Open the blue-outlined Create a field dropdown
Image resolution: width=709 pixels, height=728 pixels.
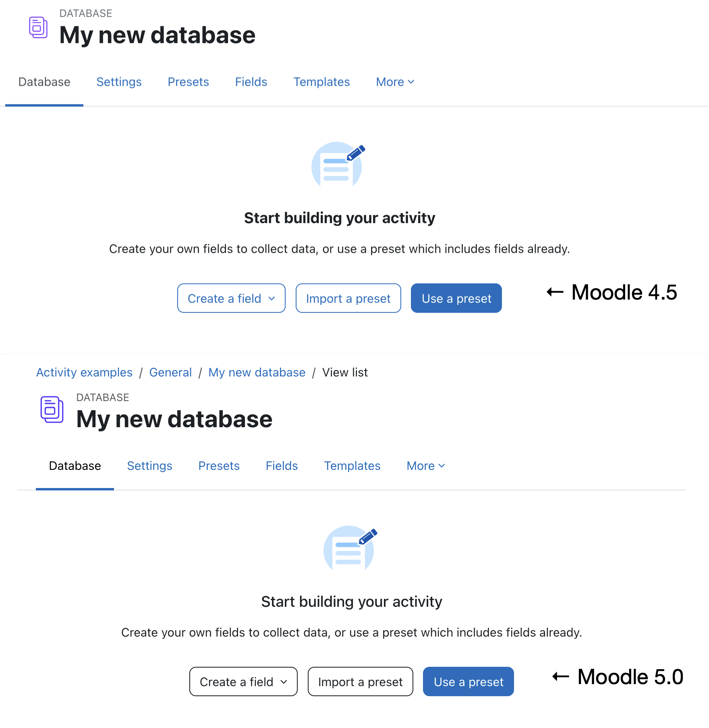coord(231,298)
